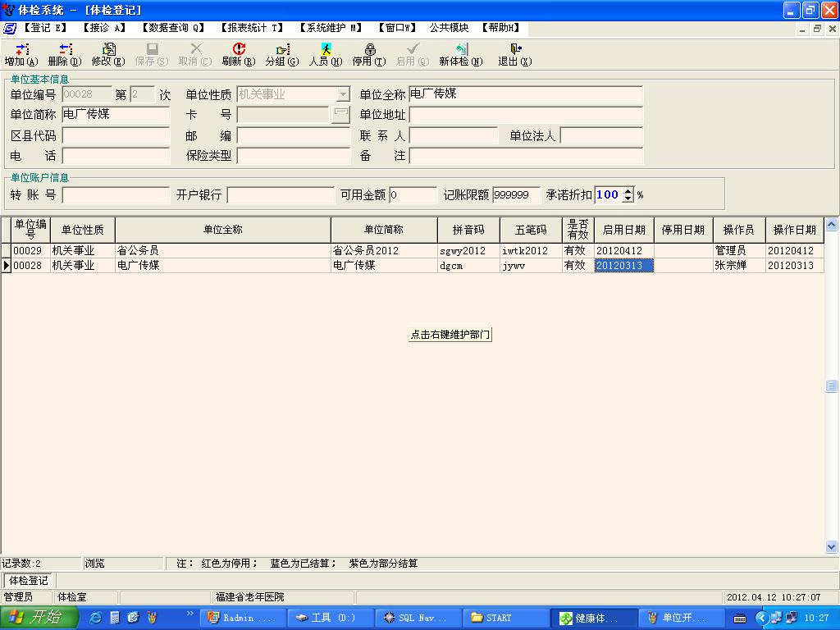The width and height of the screenshot is (840, 630).
Task: Click the 可用金额 input field
Action: [x=413, y=194]
